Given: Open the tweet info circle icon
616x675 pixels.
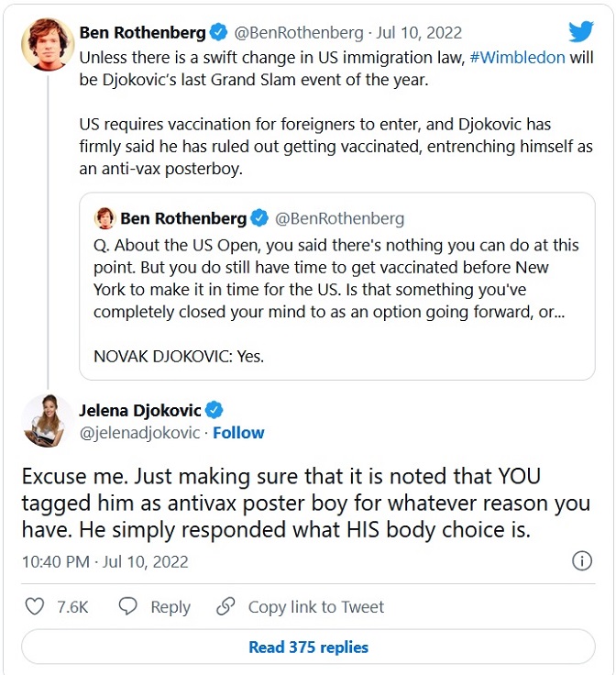Looking at the screenshot, I should pos(581,561).
